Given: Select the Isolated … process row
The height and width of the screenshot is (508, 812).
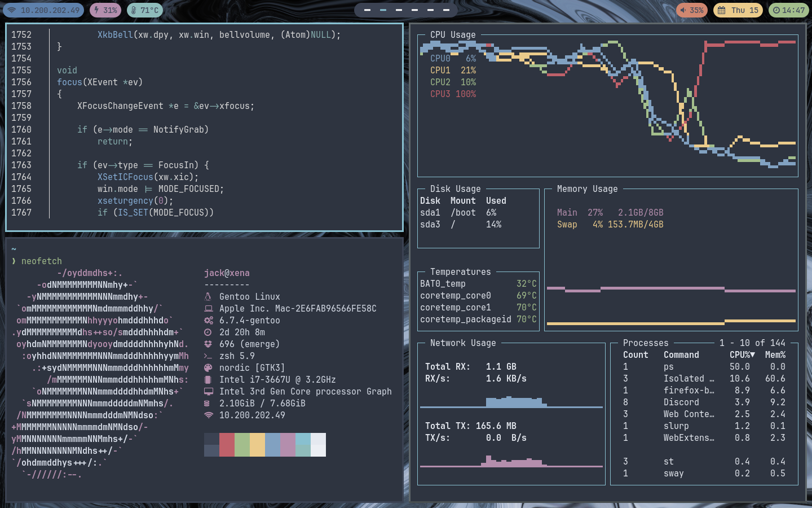Looking at the screenshot, I should 704,378.
